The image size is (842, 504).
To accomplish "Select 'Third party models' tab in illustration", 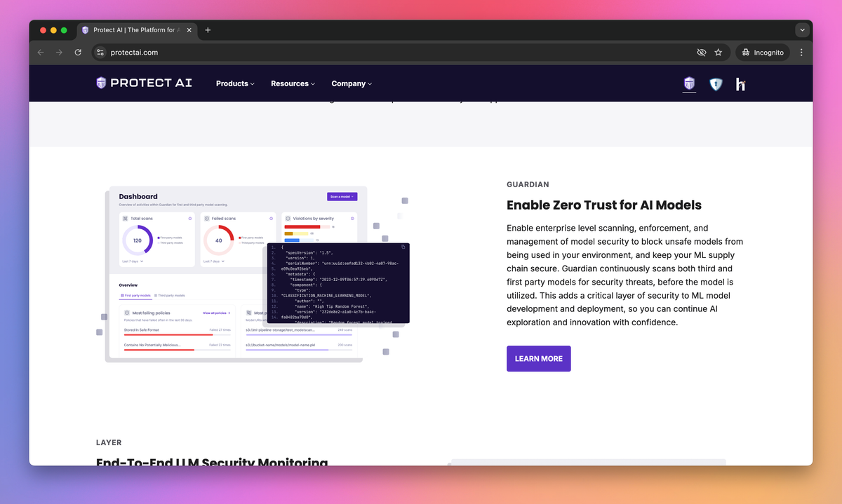I will tap(169, 296).
